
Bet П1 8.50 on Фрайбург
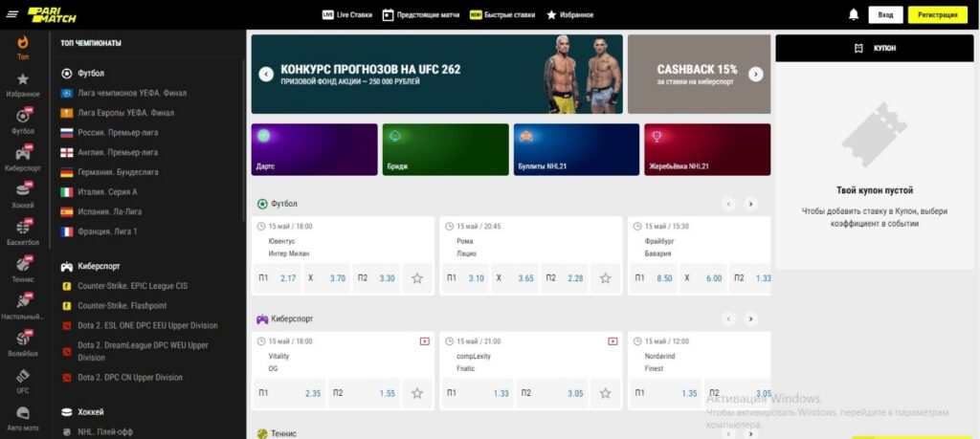point(653,278)
